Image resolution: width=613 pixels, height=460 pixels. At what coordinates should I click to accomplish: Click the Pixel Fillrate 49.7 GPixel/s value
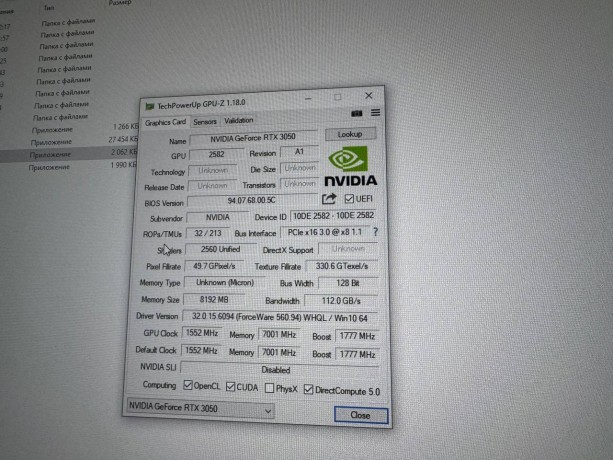tap(214, 266)
